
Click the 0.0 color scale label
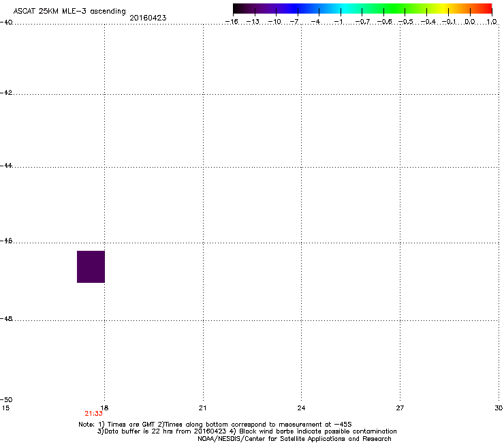[470, 22]
